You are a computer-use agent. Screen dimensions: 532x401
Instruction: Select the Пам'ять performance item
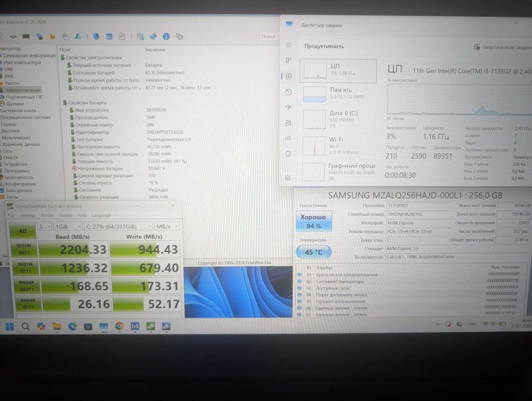pos(338,94)
